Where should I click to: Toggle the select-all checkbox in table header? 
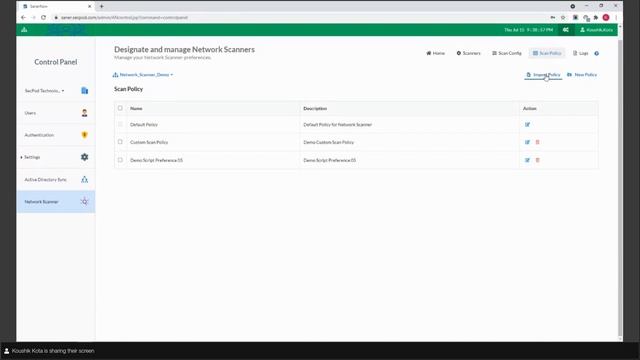(x=120, y=108)
